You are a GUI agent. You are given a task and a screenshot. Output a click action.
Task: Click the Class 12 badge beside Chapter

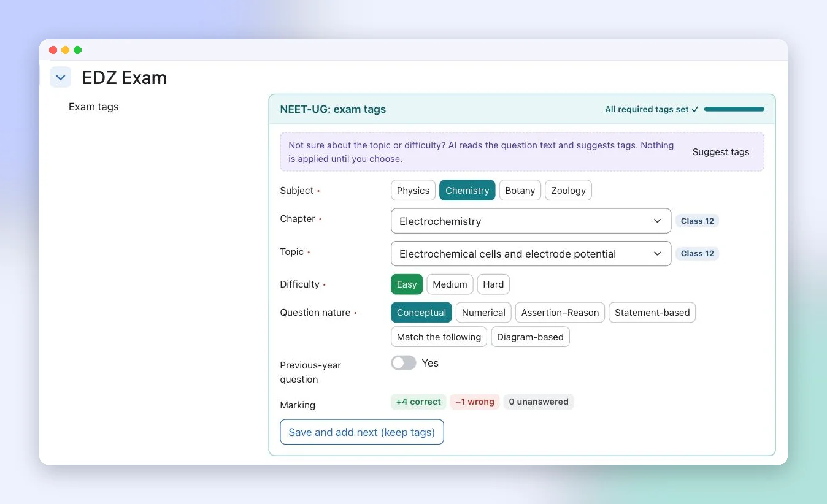click(x=697, y=221)
